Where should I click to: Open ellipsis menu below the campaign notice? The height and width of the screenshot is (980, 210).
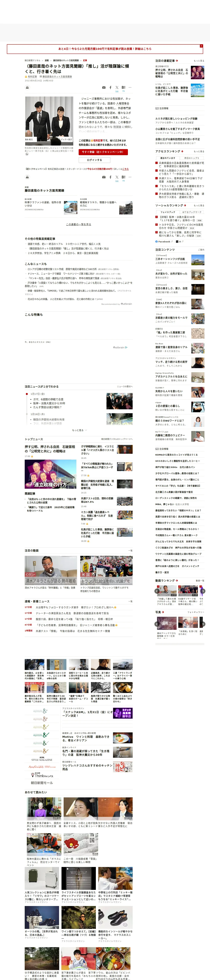coord(130,177)
